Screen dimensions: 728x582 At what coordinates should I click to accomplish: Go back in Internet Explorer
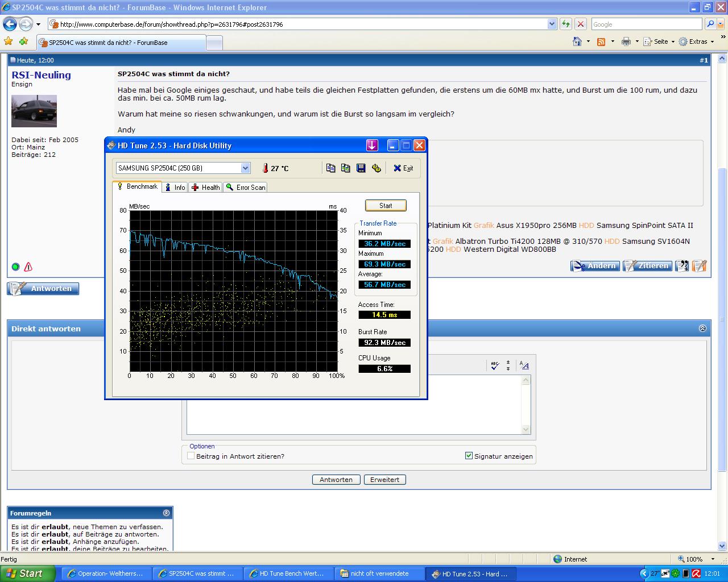(x=10, y=24)
